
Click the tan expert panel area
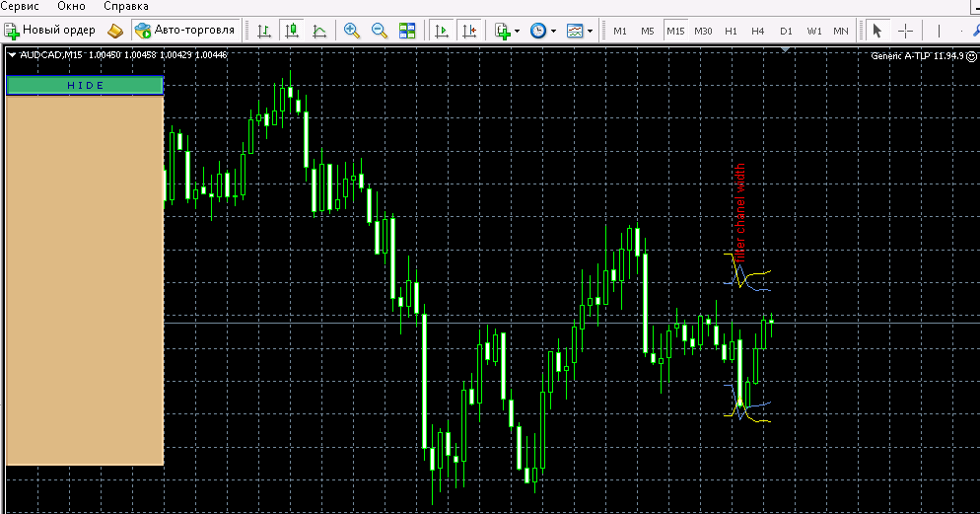click(x=85, y=280)
